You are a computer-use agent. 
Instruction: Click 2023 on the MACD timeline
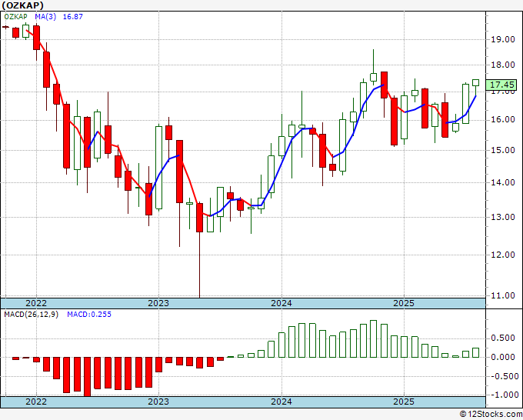coord(158,402)
